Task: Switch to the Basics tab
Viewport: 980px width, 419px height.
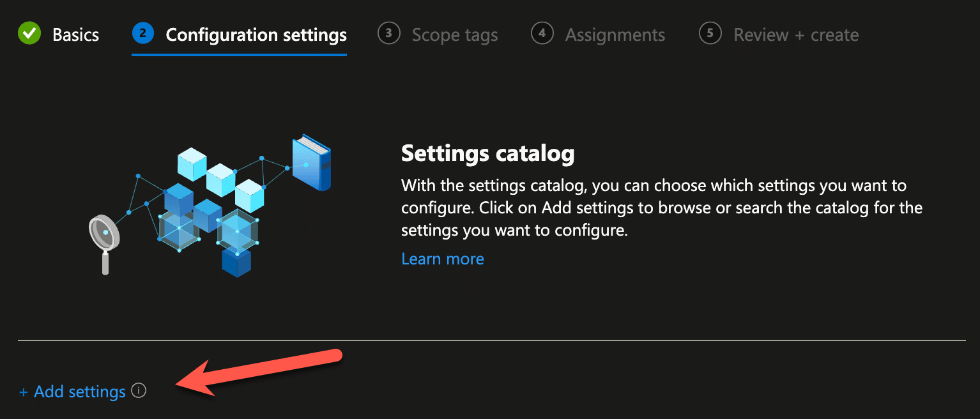Action: pos(75,34)
